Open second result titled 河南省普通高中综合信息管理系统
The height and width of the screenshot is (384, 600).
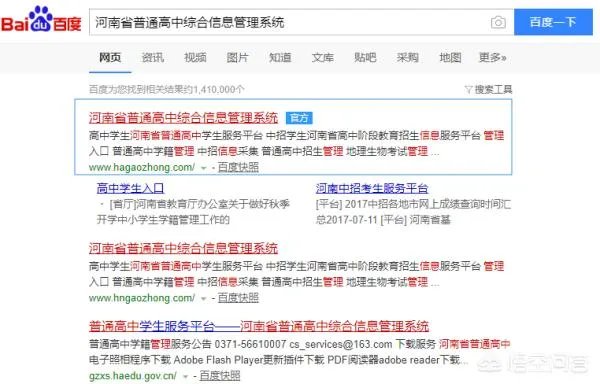[x=183, y=248]
